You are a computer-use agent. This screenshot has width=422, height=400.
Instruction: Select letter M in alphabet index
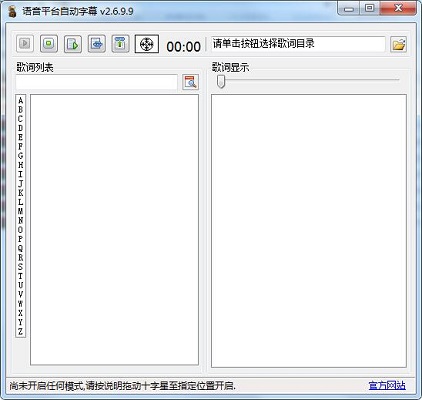click(x=21, y=211)
